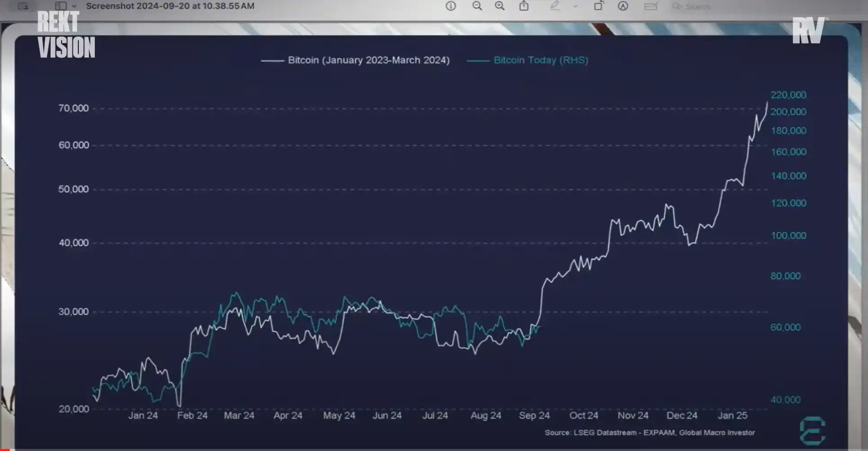The image size is (868, 451).
Task: Expand the sidebar view options chevron
Action: pos(74,6)
